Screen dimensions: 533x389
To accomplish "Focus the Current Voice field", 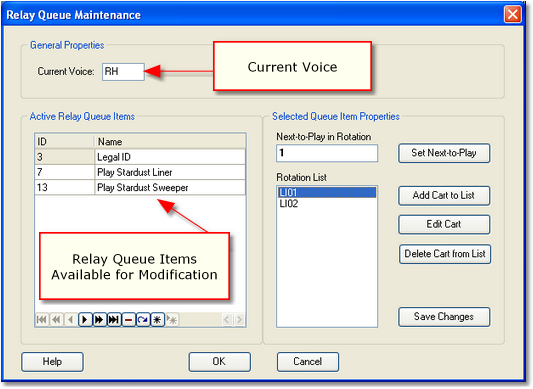I will [x=123, y=72].
